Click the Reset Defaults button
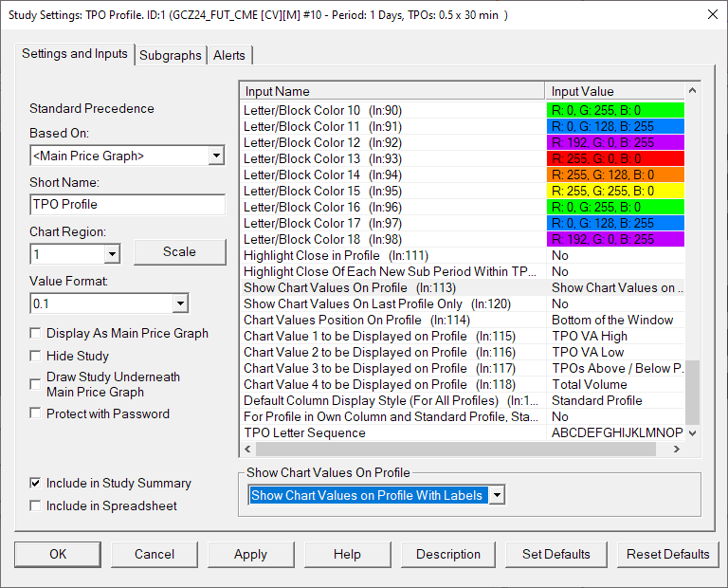Screen dimensions: 728x588 [667, 554]
